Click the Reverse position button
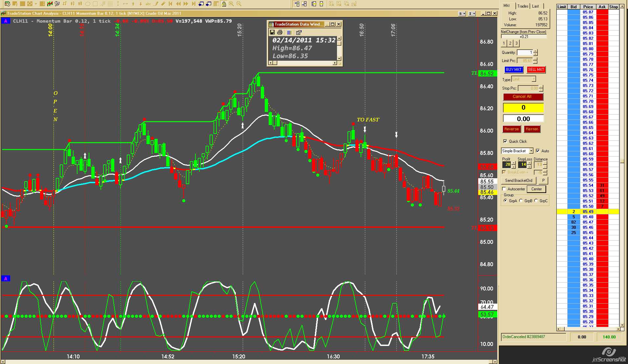 pos(511,129)
